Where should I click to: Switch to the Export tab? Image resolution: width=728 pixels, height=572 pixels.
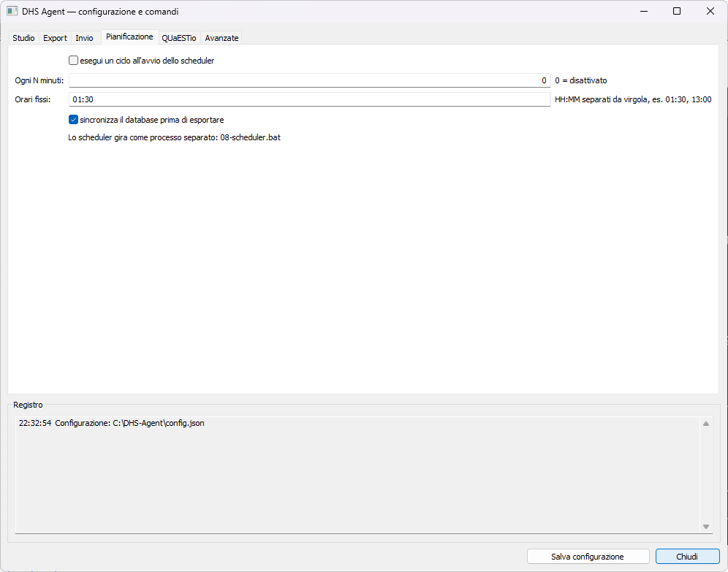[55, 38]
